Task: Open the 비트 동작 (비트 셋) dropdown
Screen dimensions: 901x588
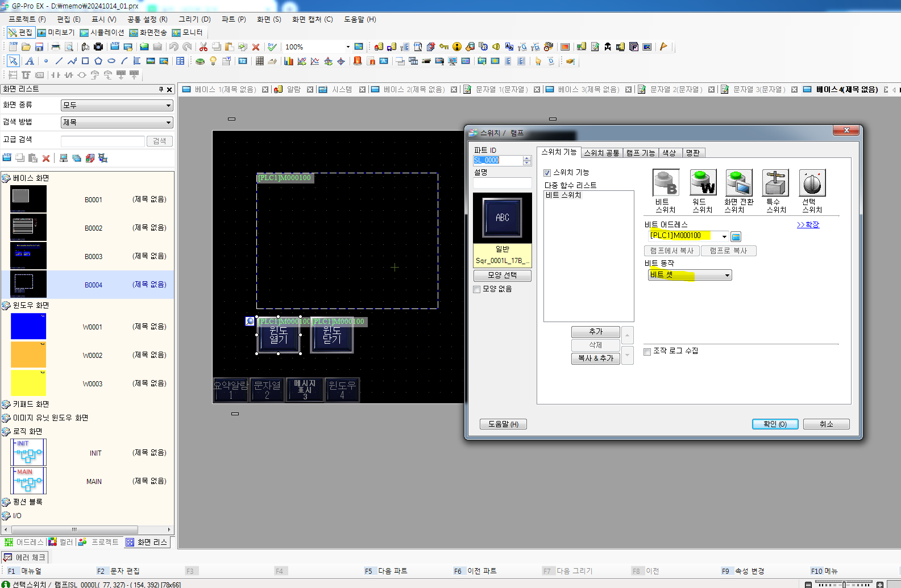Action: click(690, 276)
